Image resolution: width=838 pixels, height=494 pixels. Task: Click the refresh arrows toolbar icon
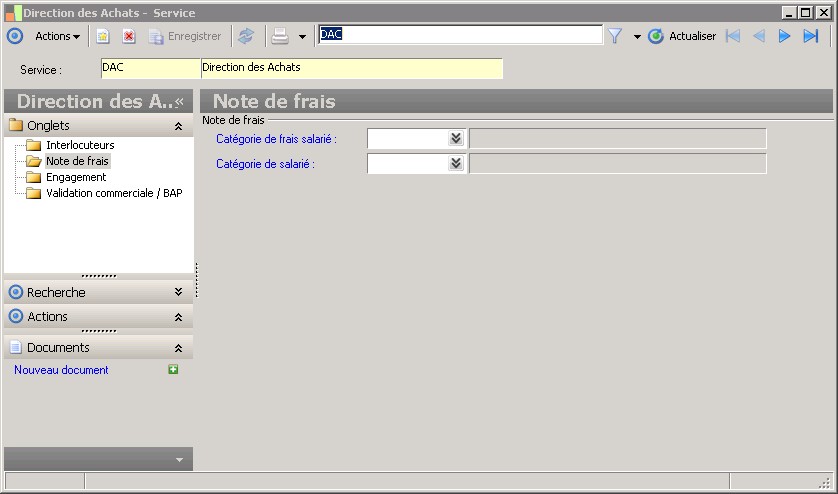coord(246,36)
